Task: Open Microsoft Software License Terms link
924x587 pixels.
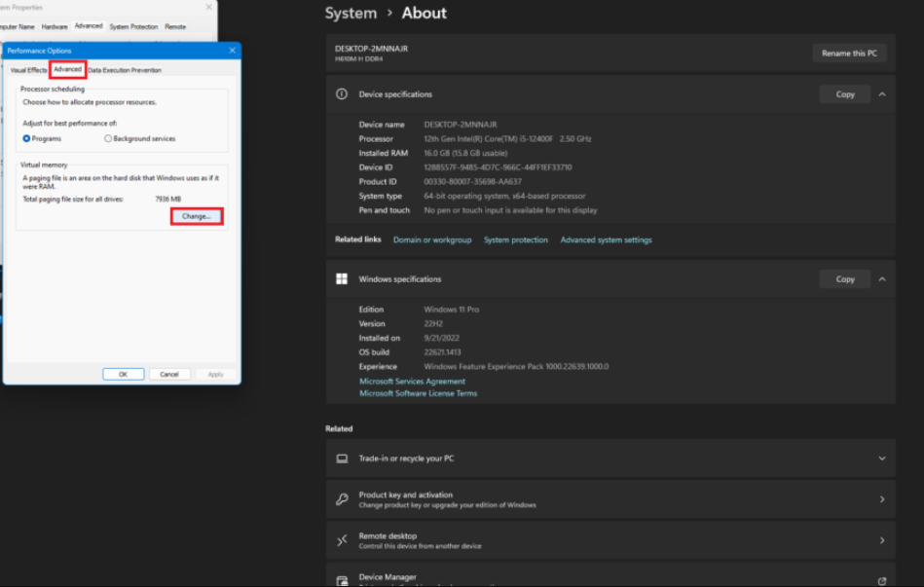Action: pyautogui.click(x=418, y=393)
